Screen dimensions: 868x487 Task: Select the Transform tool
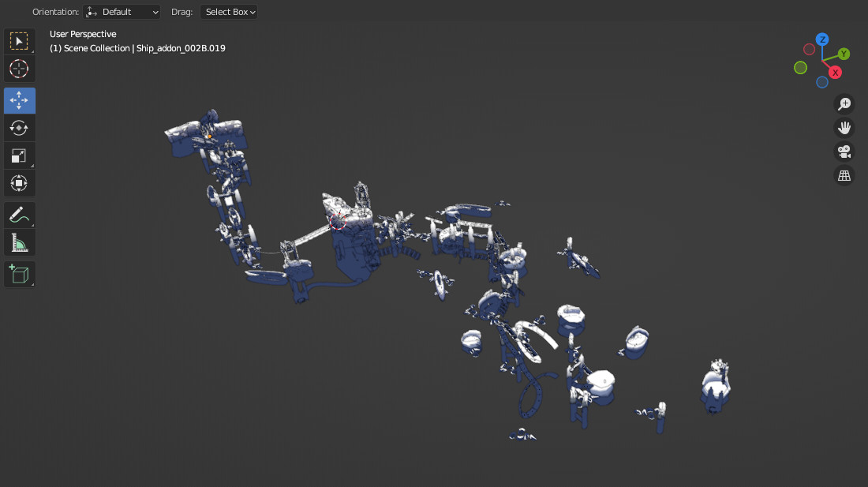coord(19,183)
